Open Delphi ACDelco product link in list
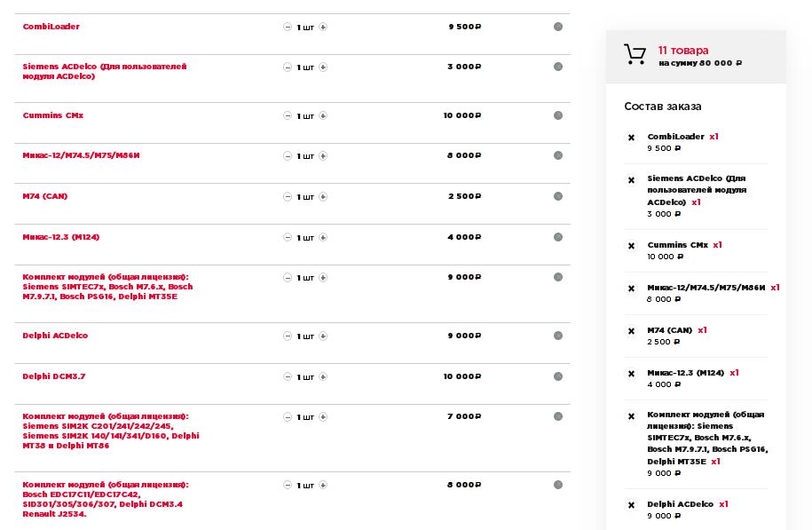 tap(55, 336)
